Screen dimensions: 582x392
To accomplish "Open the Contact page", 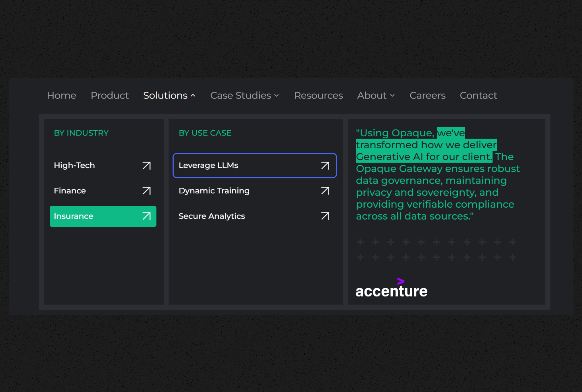I will [x=478, y=95].
